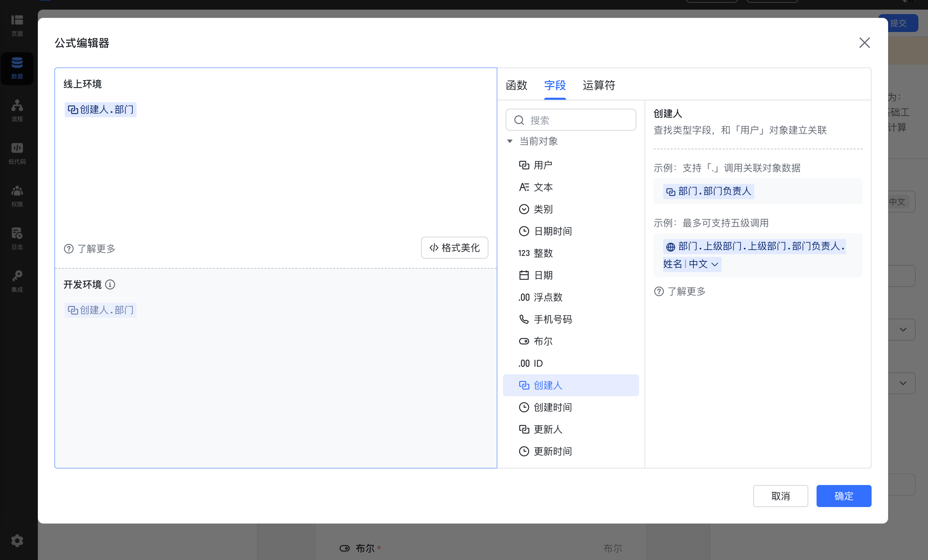Viewport: 928px width, 560px height.
Task: Switch to the 字段 tab
Action: [x=555, y=86]
